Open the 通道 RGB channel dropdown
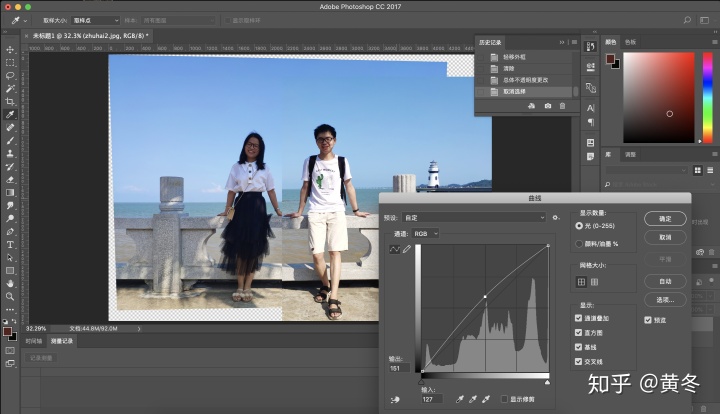Image resolution: width=720 pixels, height=414 pixels. [425, 234]
